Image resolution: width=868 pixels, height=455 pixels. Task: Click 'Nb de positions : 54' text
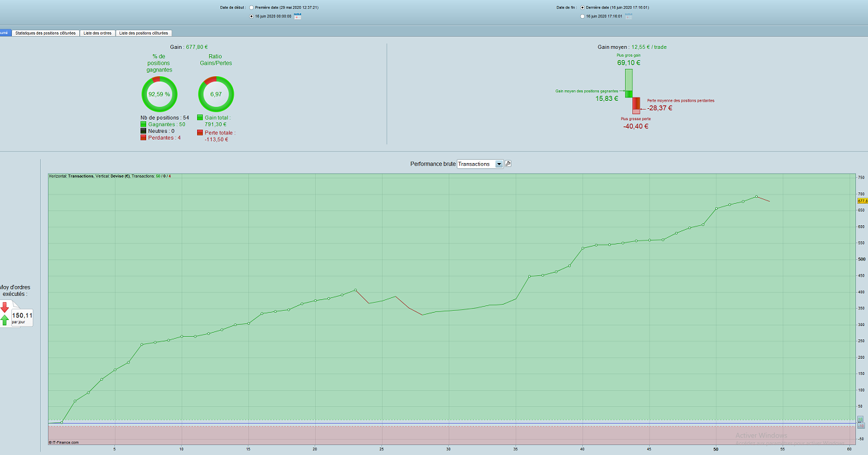(164, 118)
